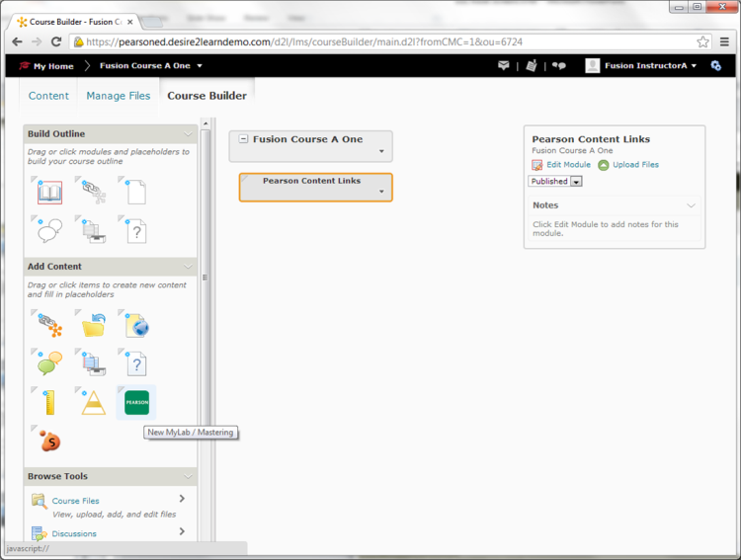
Task: Select the module book icon in Build Outline
Action: pyautogui.click(x=50, y=193)
